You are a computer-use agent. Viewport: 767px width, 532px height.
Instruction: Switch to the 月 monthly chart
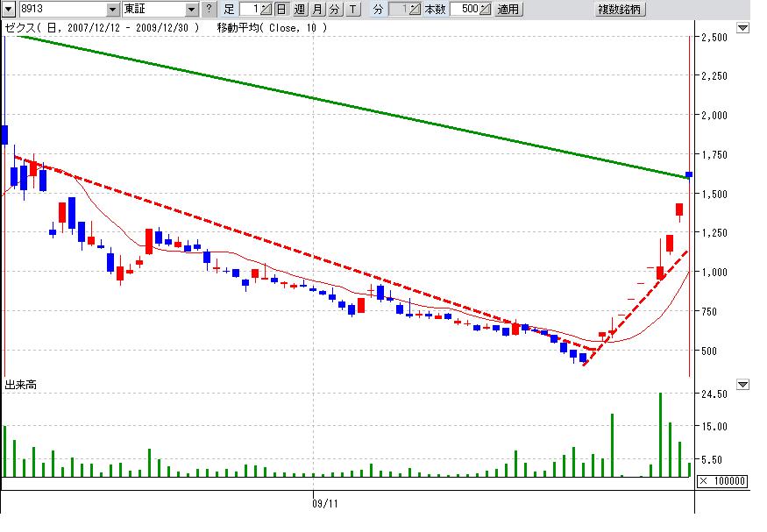click(x=317, y=10)
